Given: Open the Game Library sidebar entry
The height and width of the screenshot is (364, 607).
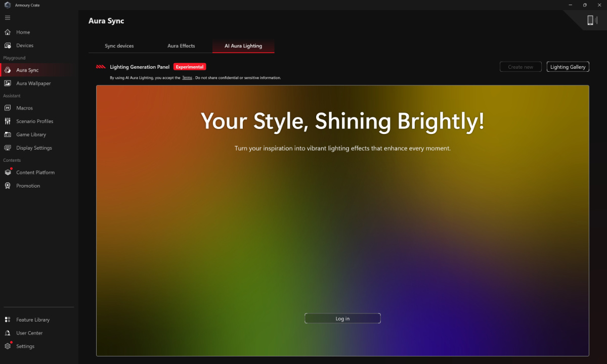Looking at the screenshot, I should (39, 134).
